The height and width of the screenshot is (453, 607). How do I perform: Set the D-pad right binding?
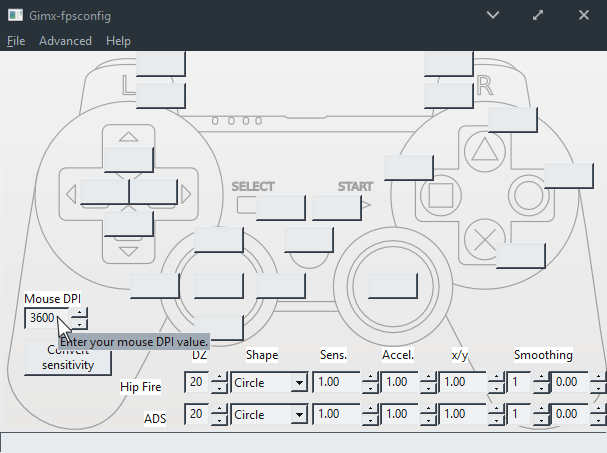[153, 192]
